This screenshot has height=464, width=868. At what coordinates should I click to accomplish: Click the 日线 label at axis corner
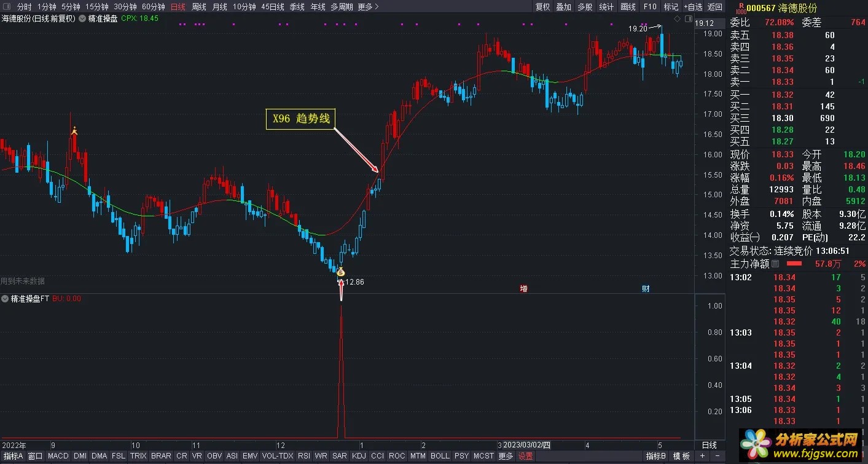click(x=709, y=445)
